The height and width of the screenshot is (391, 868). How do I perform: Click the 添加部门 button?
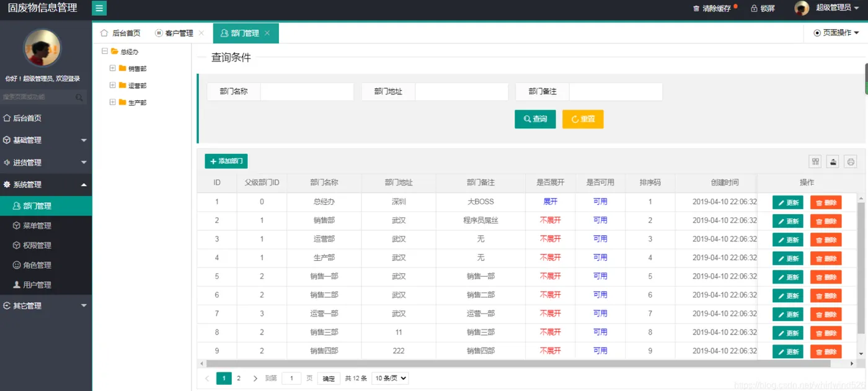[x=226, y=161]
